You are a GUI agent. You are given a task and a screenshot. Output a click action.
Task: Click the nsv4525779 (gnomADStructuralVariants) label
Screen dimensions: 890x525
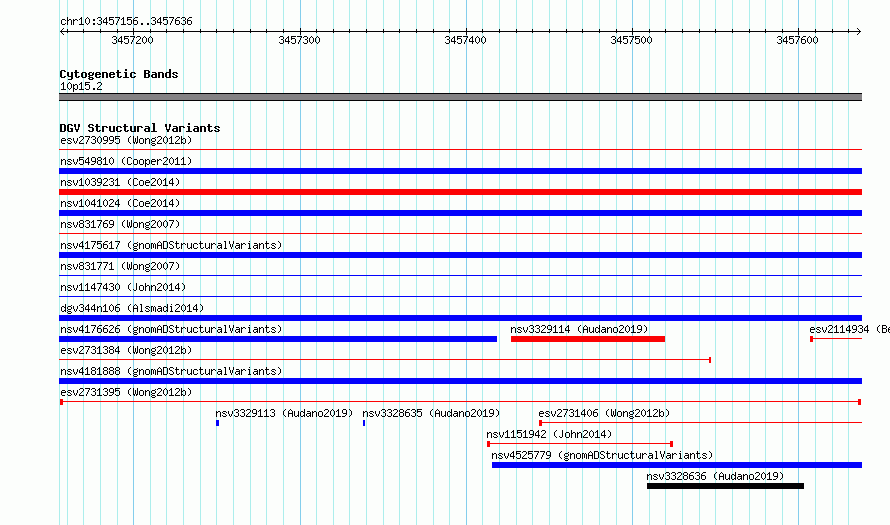click(x=602, y=455)
